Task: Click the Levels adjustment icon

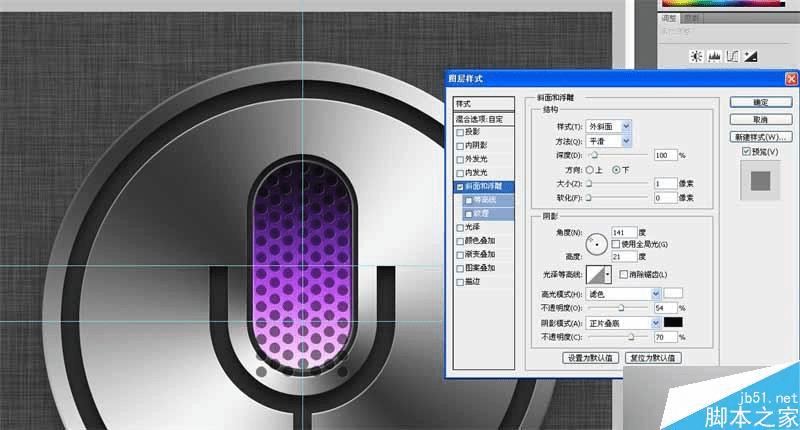Action: tap(714, 56)
